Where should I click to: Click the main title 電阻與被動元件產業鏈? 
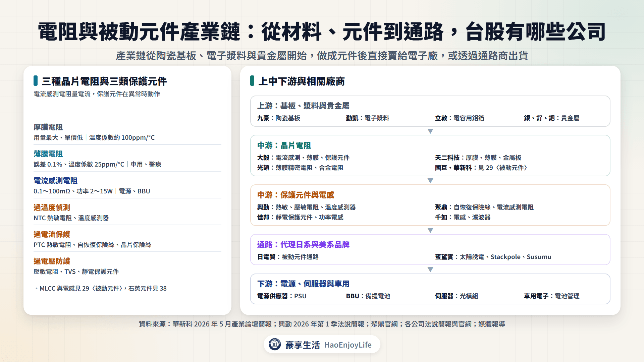[x=139, y=32]
